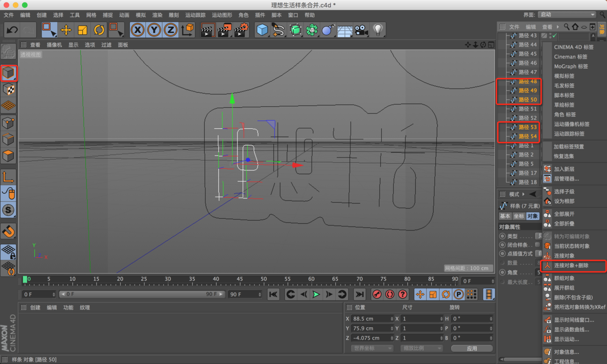
Task: Click the red record keyframe button
Action: 376,294
